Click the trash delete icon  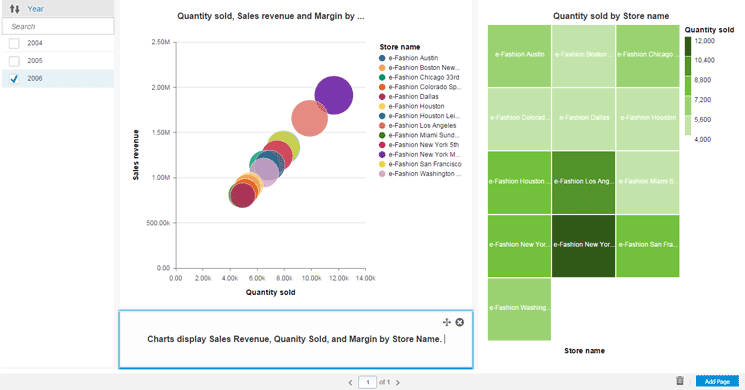click(680, 380)
